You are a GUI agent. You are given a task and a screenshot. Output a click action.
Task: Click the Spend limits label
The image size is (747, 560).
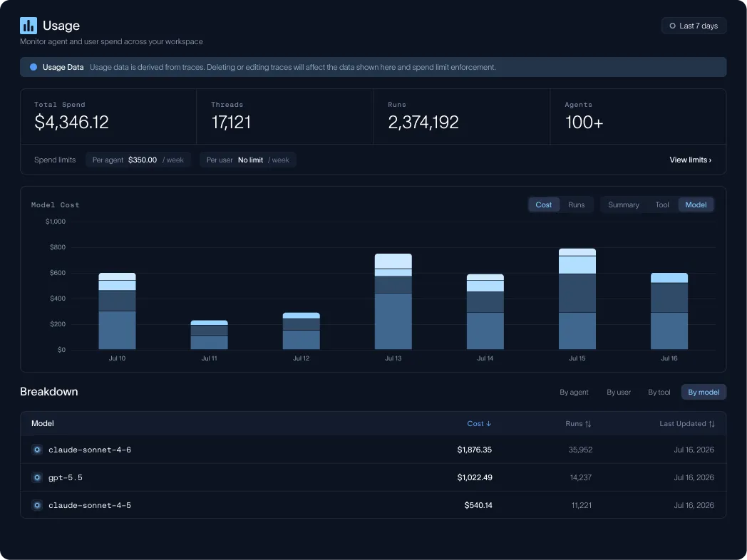point(55,160)
